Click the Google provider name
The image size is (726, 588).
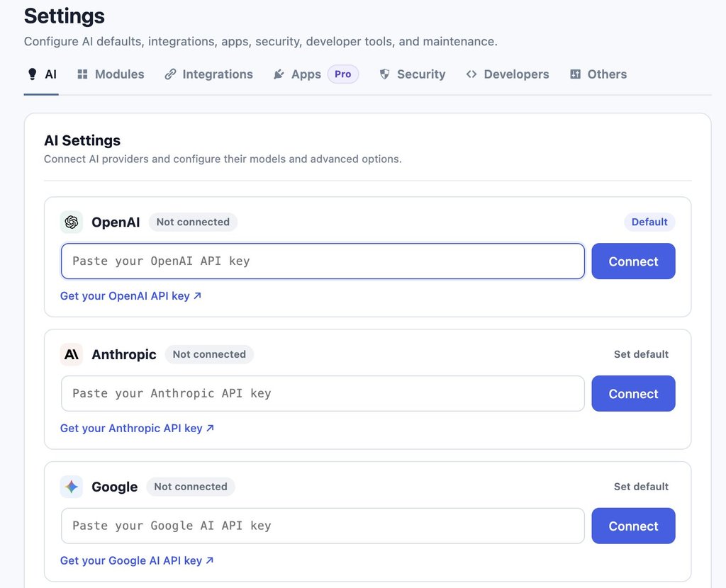(x=114, y=487)
